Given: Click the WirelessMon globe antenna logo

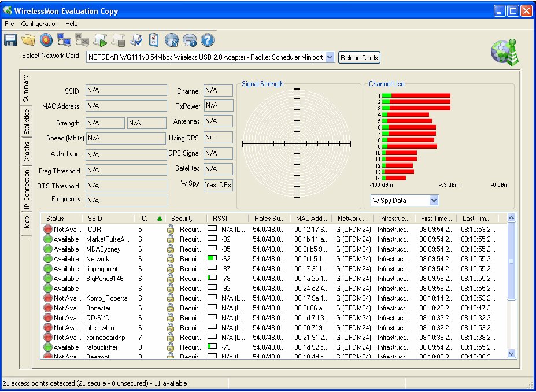Looking at the screenshot, I should [x=505, y=53].
